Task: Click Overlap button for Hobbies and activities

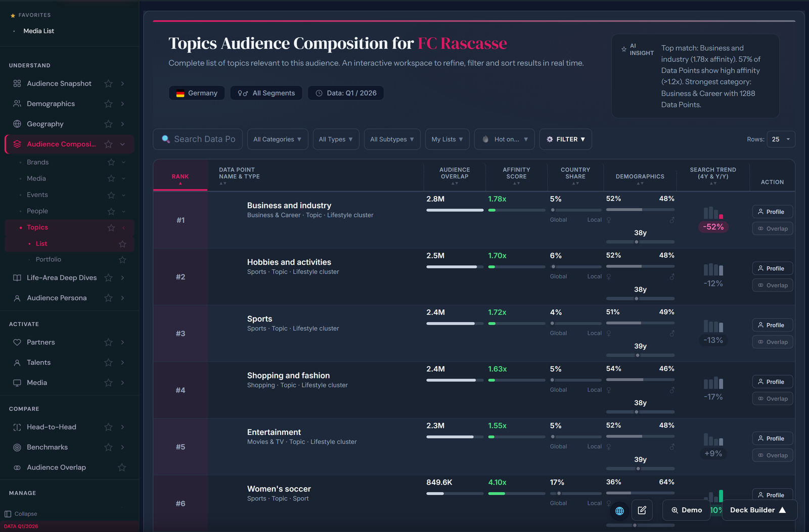Action: (x=773, y=285)
